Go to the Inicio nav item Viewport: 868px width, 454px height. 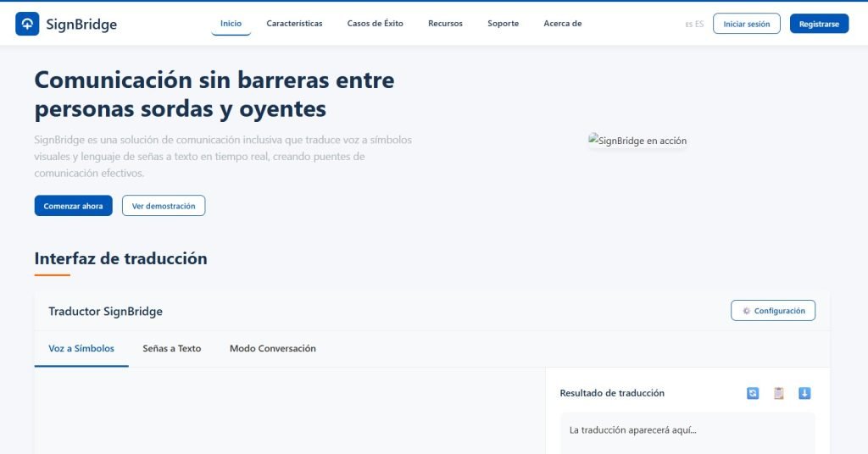231,24
